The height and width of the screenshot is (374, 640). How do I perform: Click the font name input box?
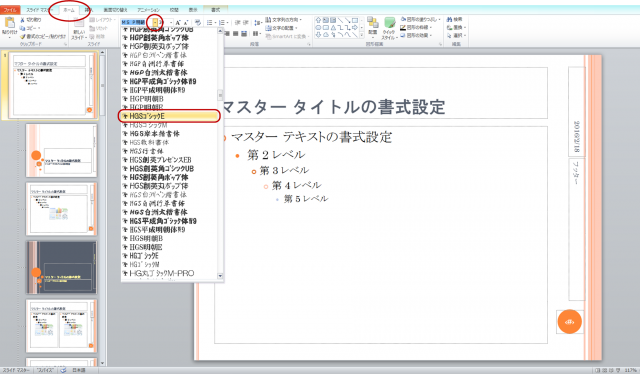tap(136, 22)
